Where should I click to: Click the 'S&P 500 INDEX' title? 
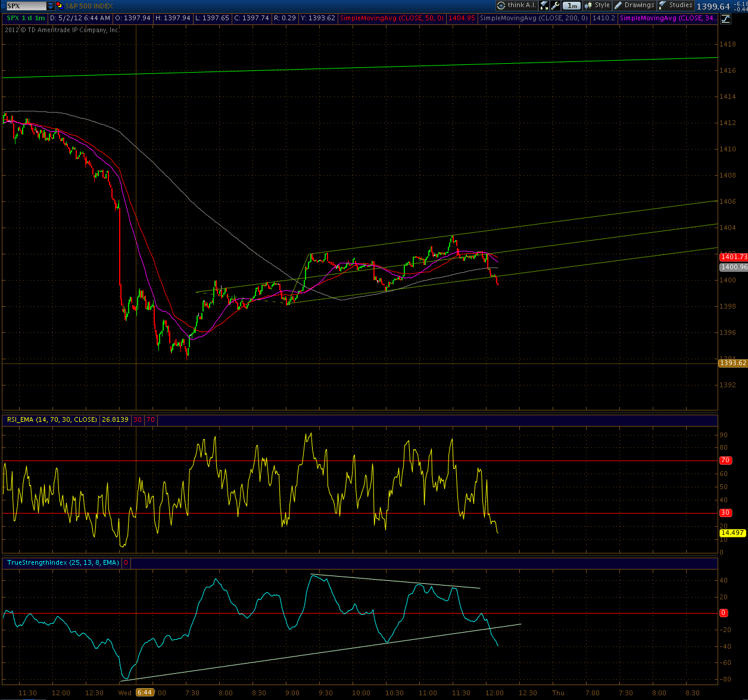tap(89, 6)
